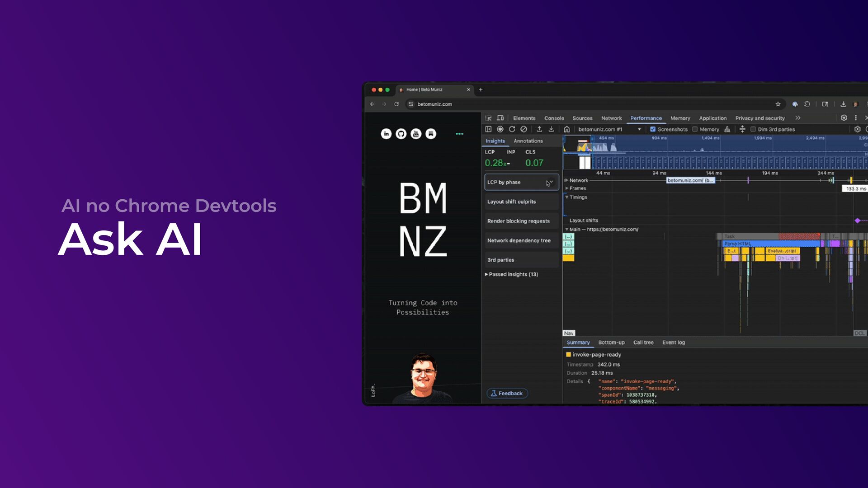Click the GitHub icon on the page
Screen dimensions: 868x488
[x=401, y=134]
